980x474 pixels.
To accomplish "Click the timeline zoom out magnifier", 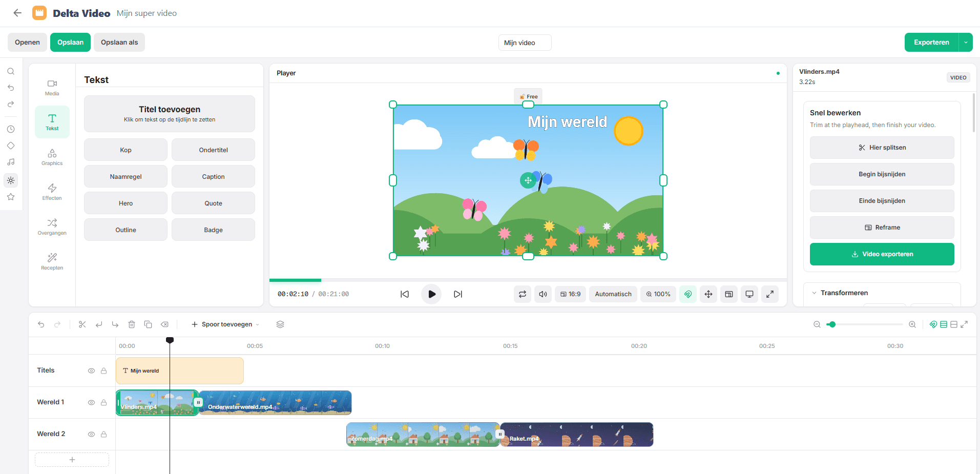I will [x=817, y=324].
